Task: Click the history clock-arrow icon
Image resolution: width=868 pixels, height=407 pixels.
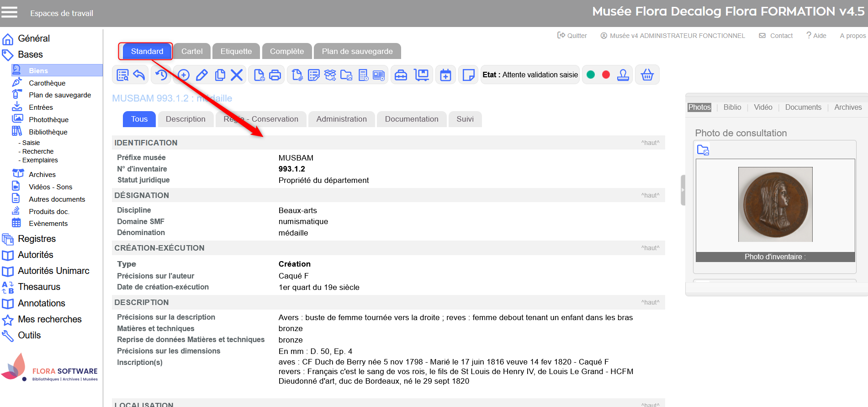Action: pos(161,75)
